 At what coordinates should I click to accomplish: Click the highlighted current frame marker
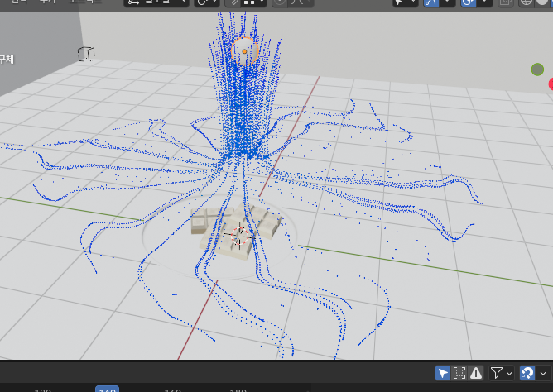[x=107, y=390]
